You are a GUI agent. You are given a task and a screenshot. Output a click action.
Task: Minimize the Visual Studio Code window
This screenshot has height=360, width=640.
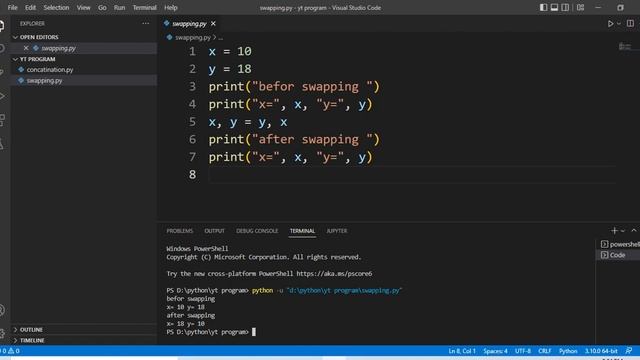pyautogui.click(x=598, y=7)
